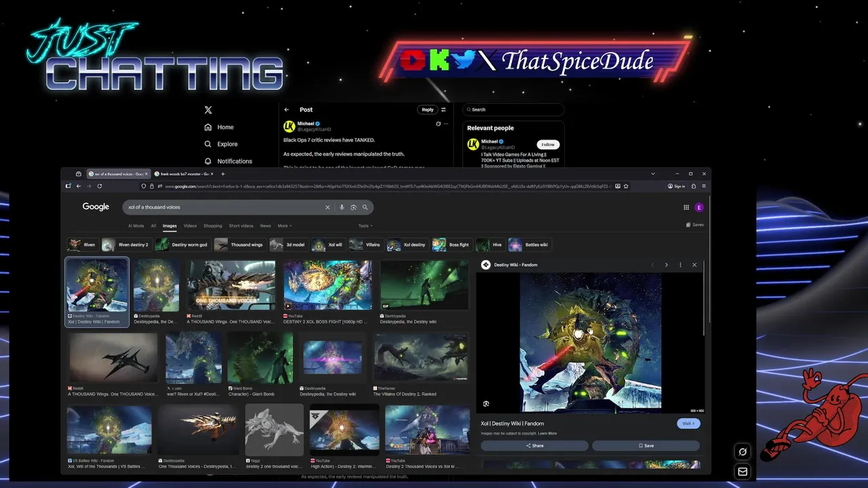
Task: Click the magnifier search submit icon
Action: tap(365, 207)
